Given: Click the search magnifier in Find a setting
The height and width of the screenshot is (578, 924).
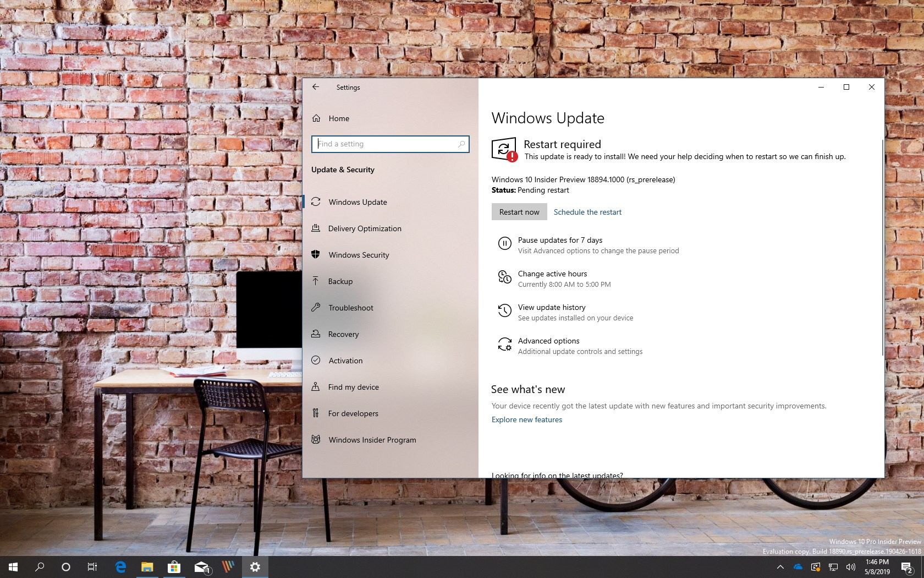Looking at the screenshot, I should tap(461, 144).
